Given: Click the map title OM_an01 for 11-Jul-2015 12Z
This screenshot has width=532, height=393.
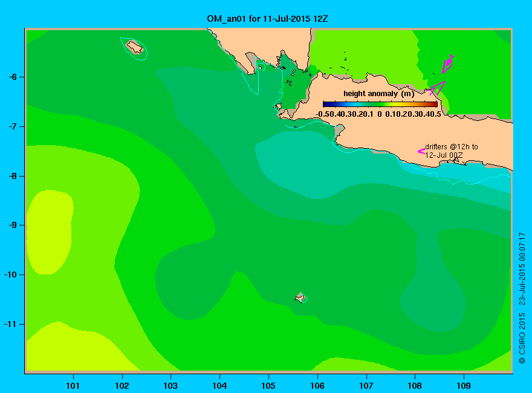Looking at the screenshot, I should coord(267,19).
